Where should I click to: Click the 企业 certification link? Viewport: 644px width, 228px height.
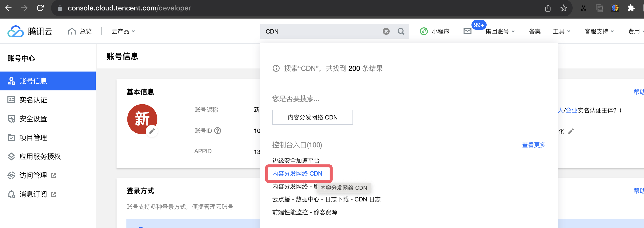click(x=571, y=111)
